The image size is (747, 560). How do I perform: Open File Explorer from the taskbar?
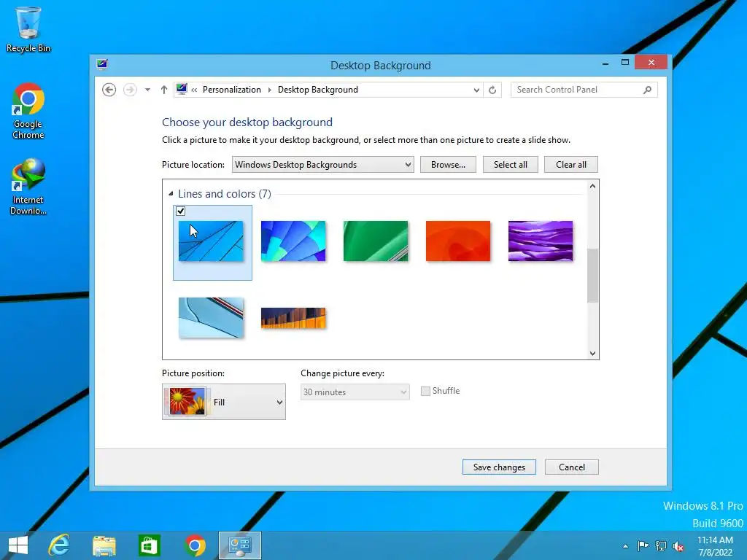(104, 545)
